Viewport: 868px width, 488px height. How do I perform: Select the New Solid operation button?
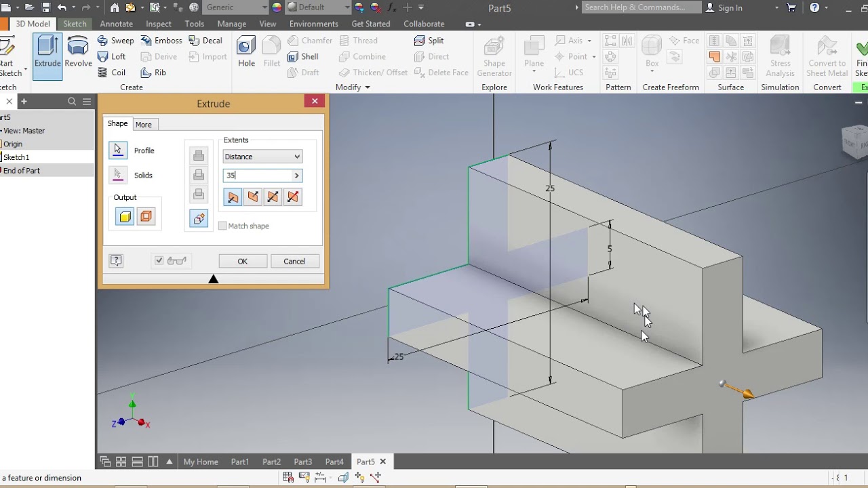point(199,219)
